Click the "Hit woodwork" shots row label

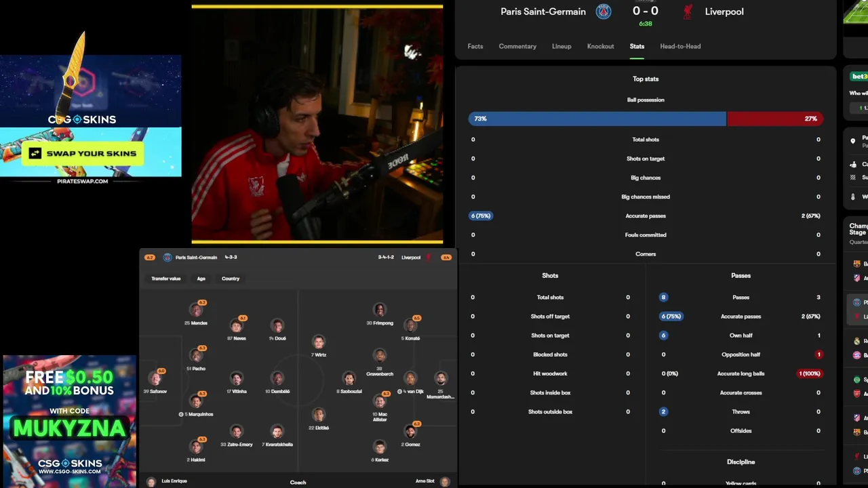pos(550,373)
